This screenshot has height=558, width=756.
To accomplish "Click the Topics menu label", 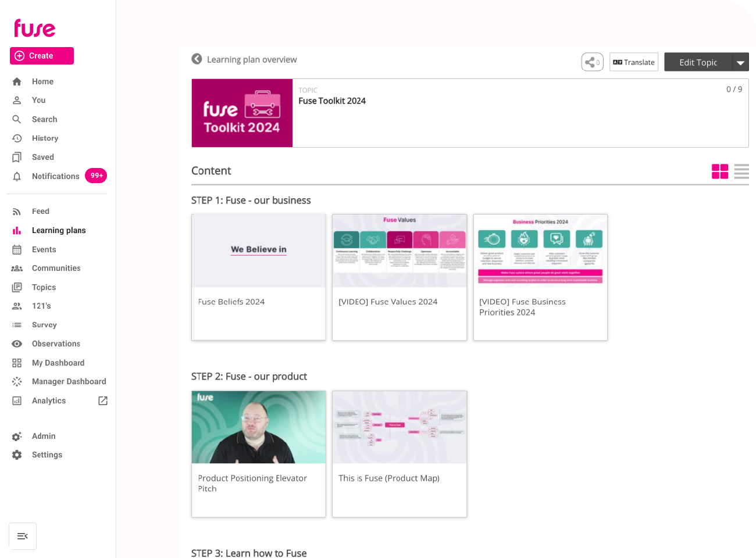I will (x=44, y=288).
